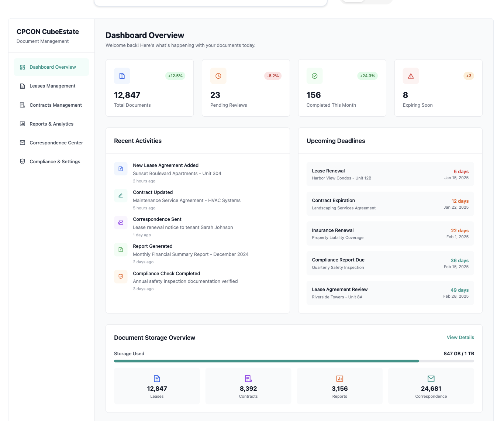The height and width of the screenshot is (421, 504).
Task: Click the Expiring Soon warning triangle icon
Action: (x=411, y=76)
